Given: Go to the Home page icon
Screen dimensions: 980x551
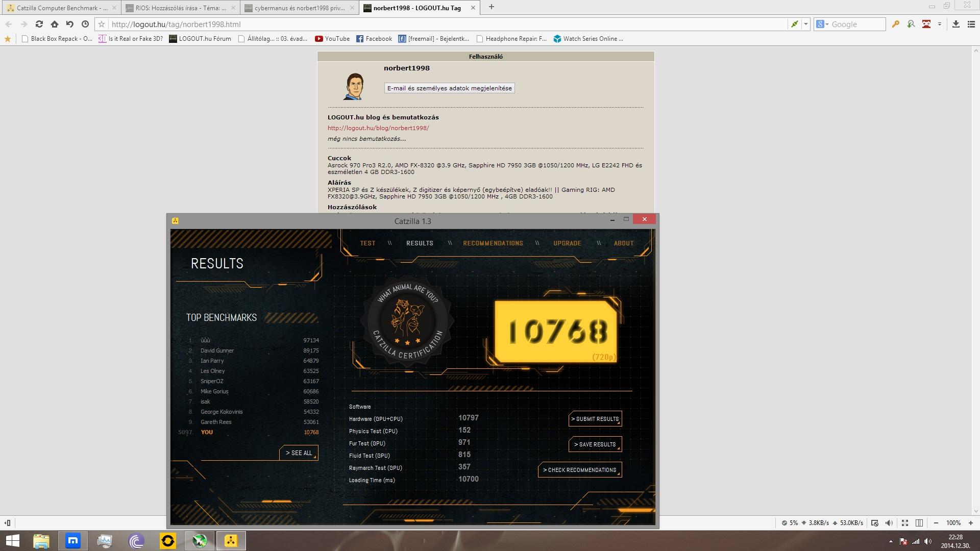Looking at the screenshot, I should tap(55, 24).
